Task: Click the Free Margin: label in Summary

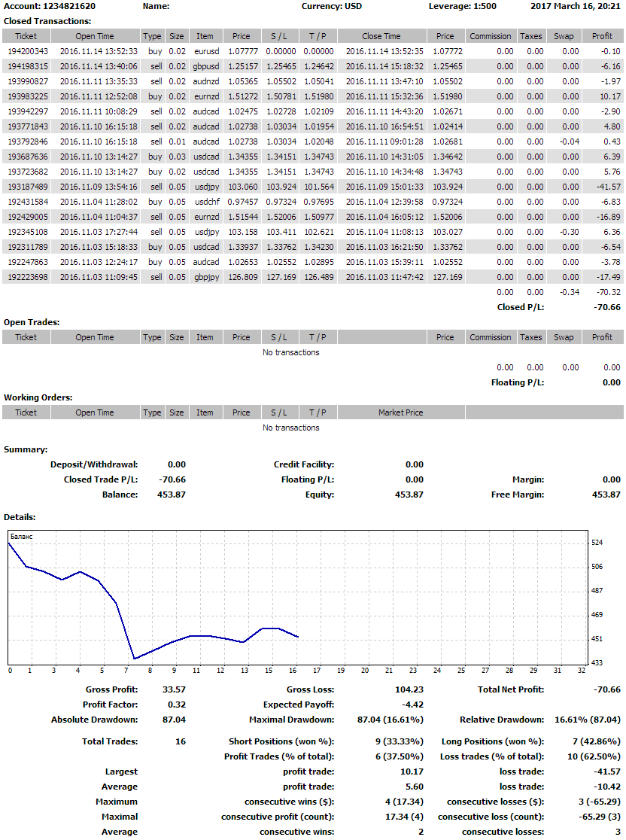Action: tap(518, 495)
